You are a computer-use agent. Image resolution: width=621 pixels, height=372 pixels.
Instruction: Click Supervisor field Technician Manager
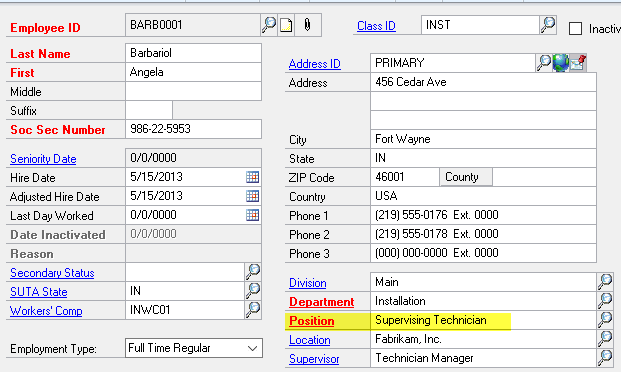pos(484,358)
